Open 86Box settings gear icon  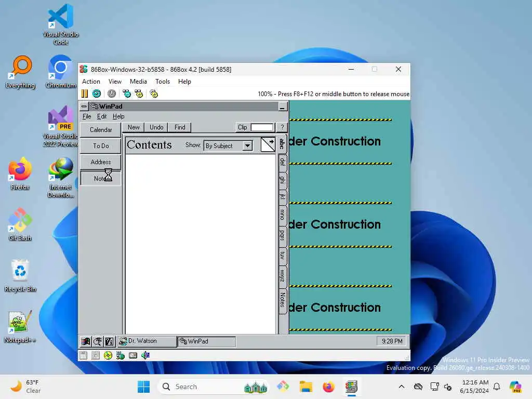(154, 94)
